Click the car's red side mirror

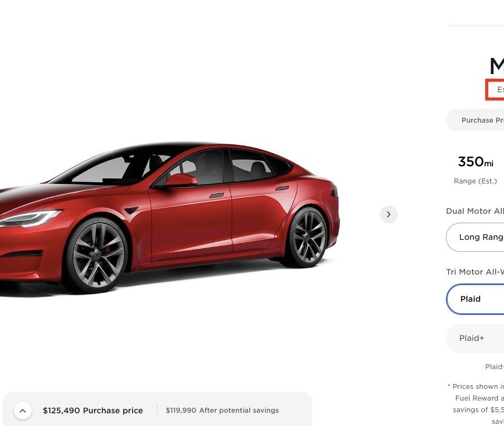(181, 180)
